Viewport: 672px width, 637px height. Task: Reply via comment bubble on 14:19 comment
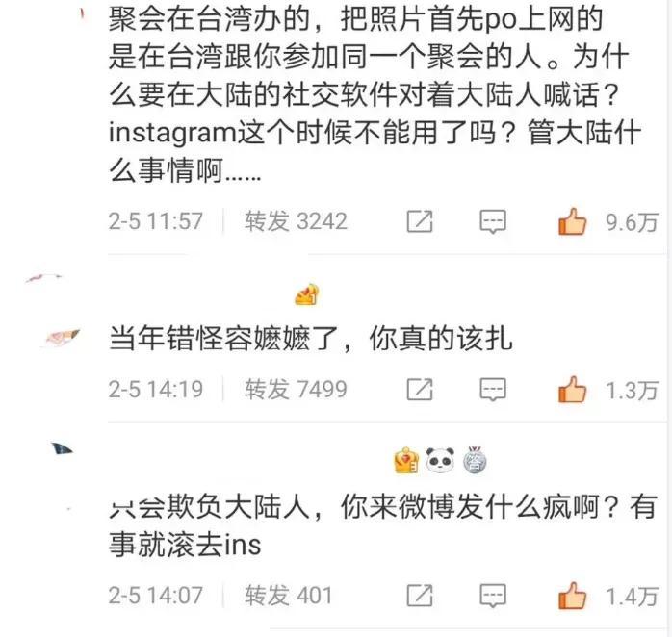tap(493, 390)
